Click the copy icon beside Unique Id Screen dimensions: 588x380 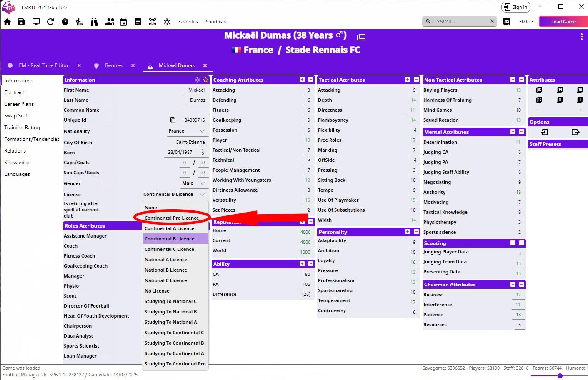coord(173,120)
